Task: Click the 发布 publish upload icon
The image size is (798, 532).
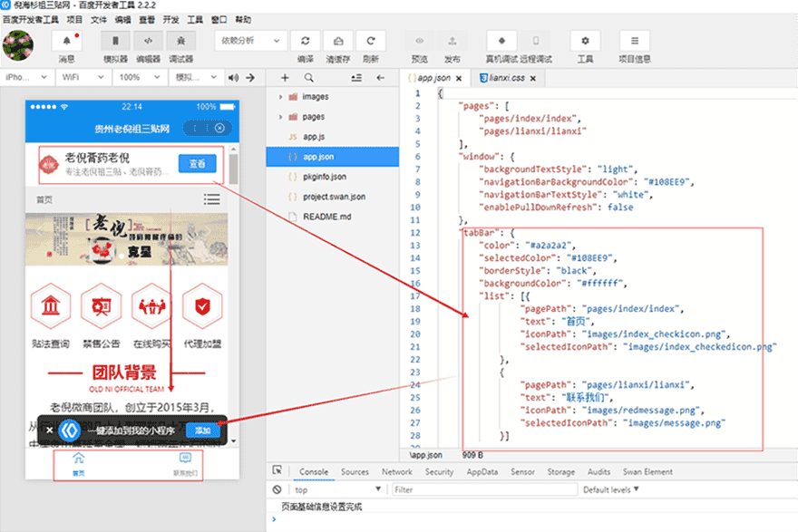Action: 452,41
